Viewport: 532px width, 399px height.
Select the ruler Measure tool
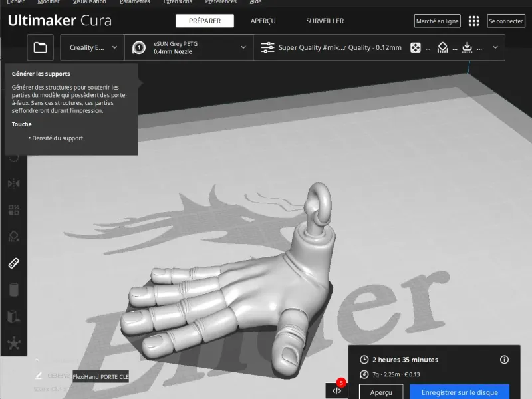tap(14, 263)
